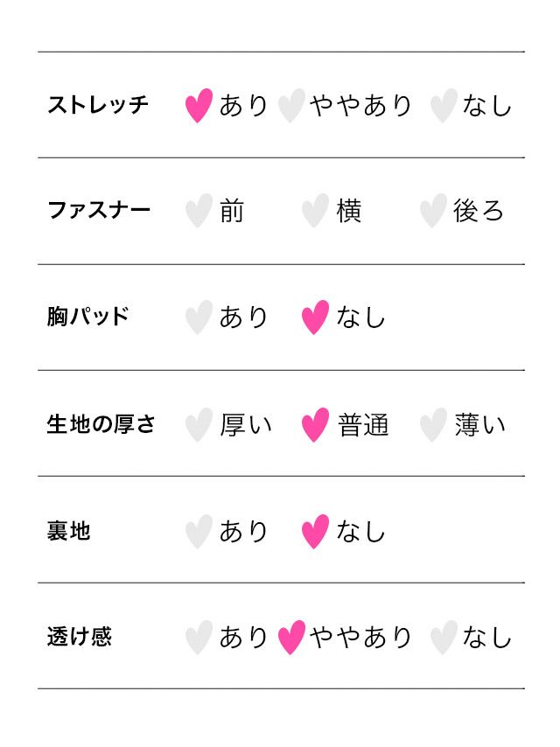560x747 pixels.
Task: Click the gray heart for ストレッチ なし
Action: pyautogui.click(x=444, y=106)
